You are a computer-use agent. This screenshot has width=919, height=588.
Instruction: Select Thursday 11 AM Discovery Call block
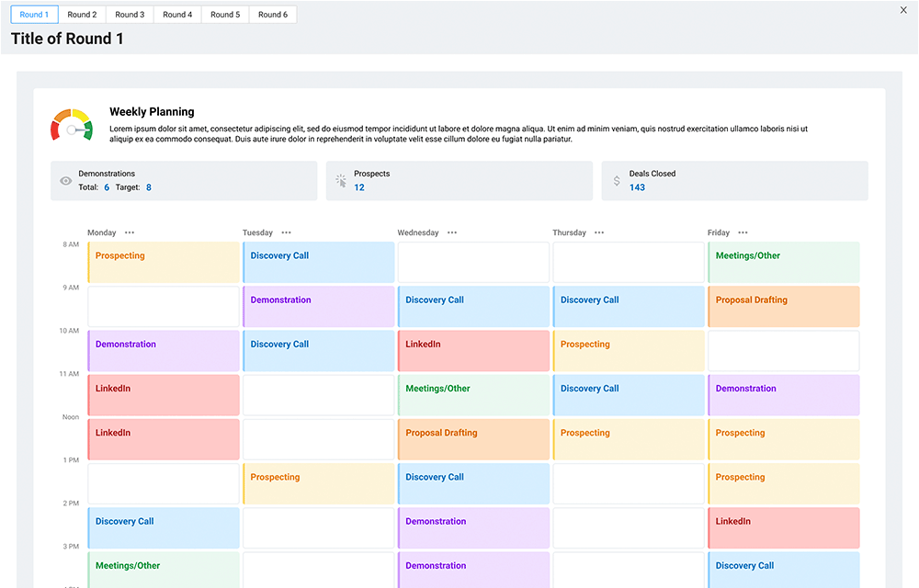[629, 395]
